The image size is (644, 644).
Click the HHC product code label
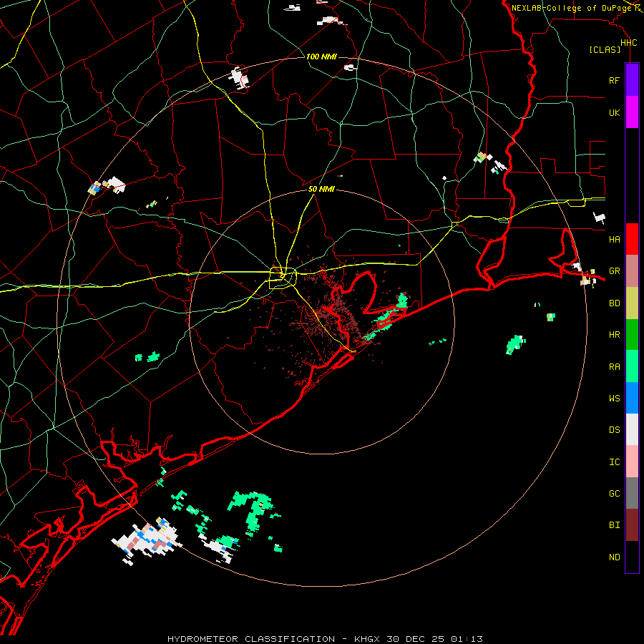point(628,43)
